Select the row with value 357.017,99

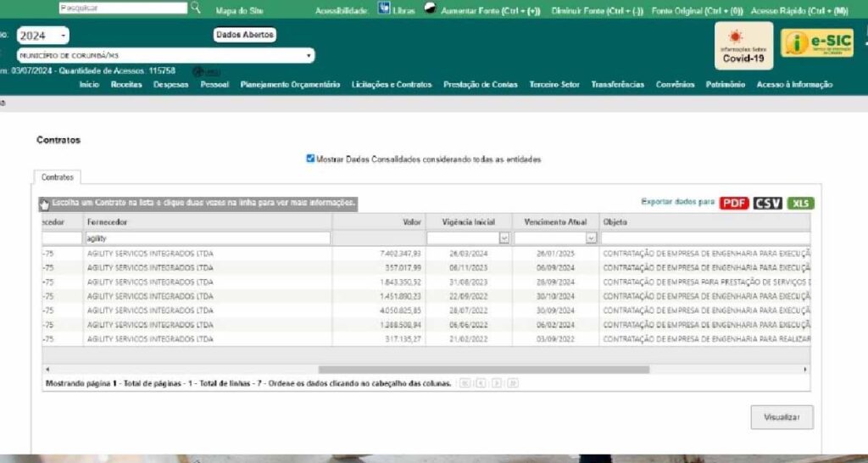click(x=426, y=268)
